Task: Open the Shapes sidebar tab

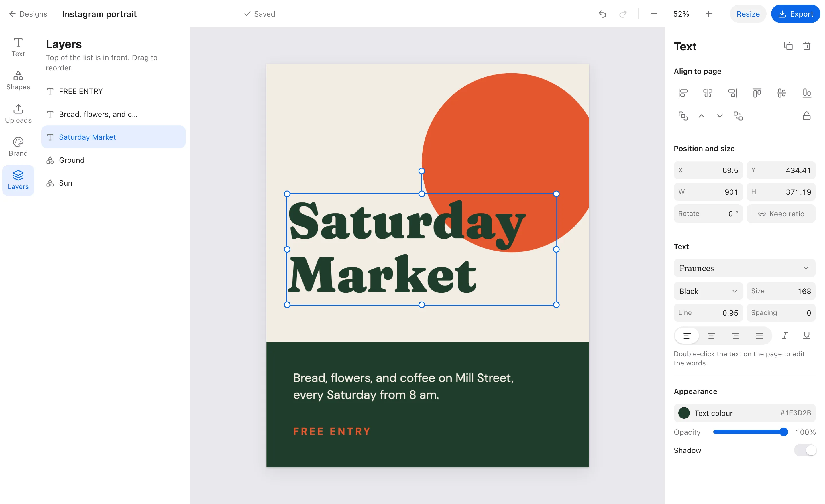Action: pyautogui.click(x=18, y=80)
